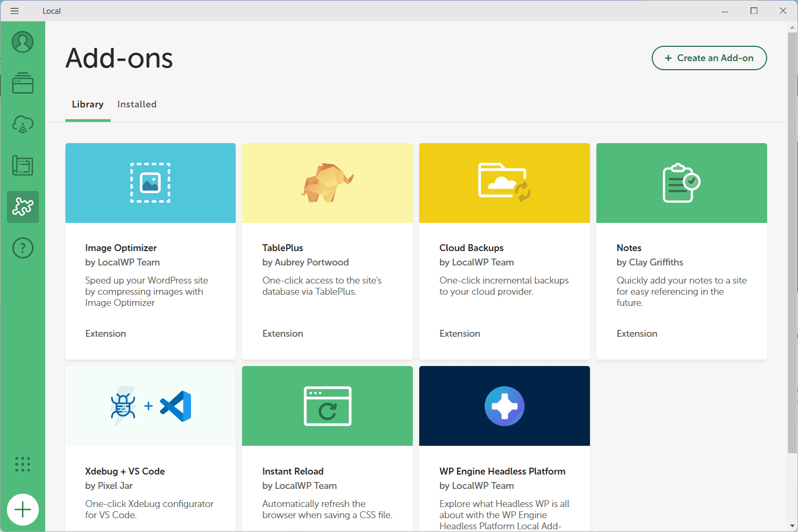Open the Notes clipboard add-on banner

[x=681, y=183]
